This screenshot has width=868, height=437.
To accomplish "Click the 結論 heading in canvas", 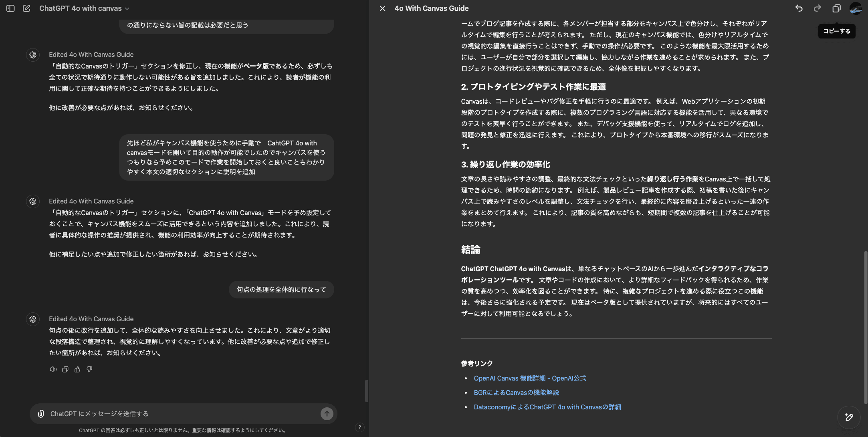I will (470, 250).
